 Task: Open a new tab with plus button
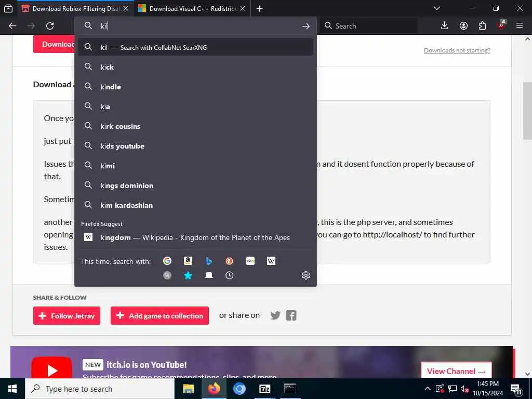point(260,8)
